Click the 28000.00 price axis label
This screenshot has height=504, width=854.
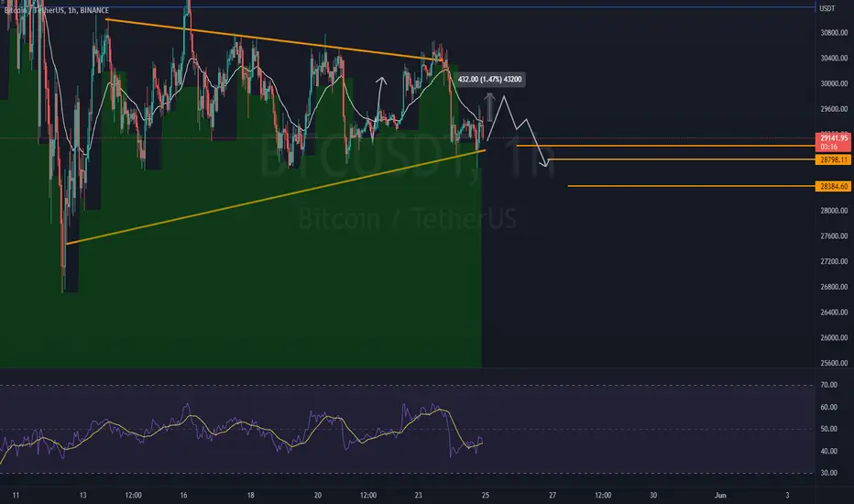(x=834, y=211)
